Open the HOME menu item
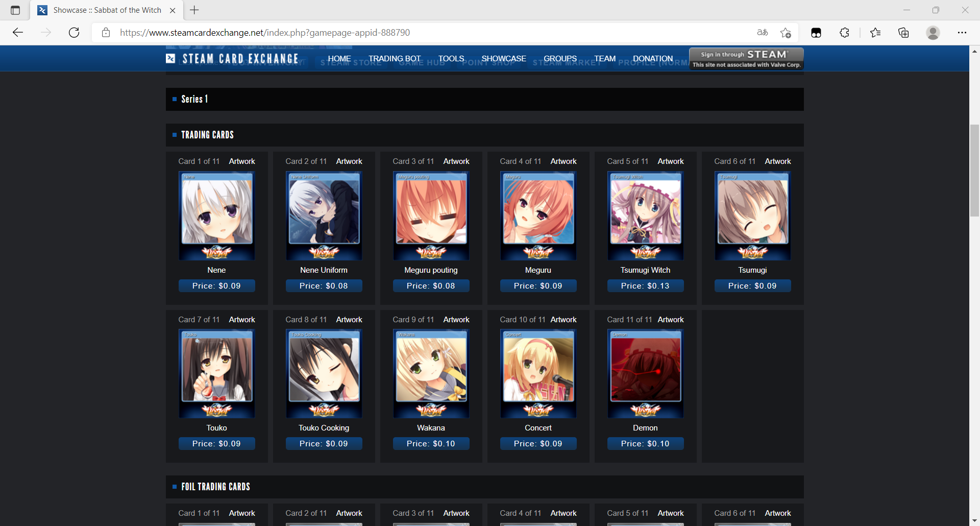The width and height of the screenshot is (980, 526). (x=339, y=59)
